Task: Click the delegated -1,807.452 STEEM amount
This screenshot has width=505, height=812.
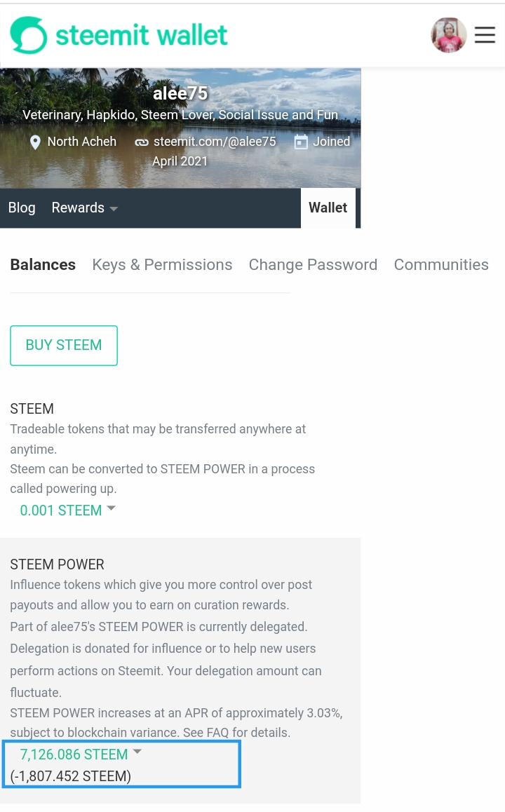Action: coord(71,776)
